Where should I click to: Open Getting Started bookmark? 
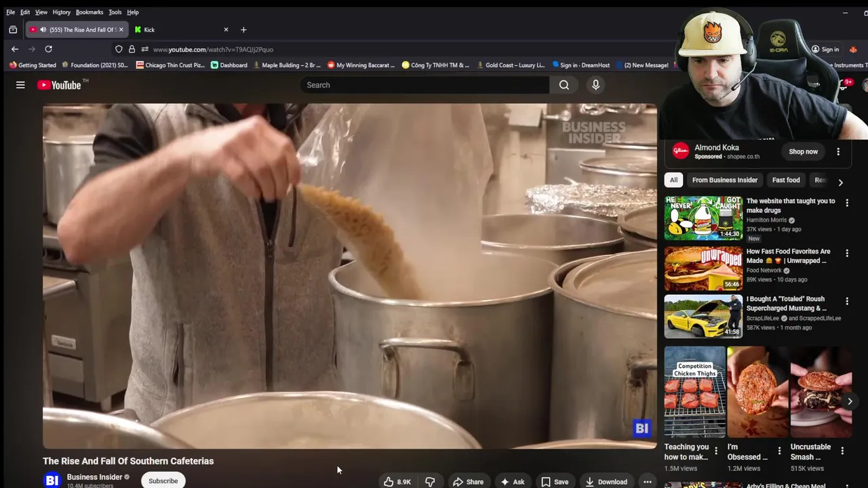[x=33, y=65]
